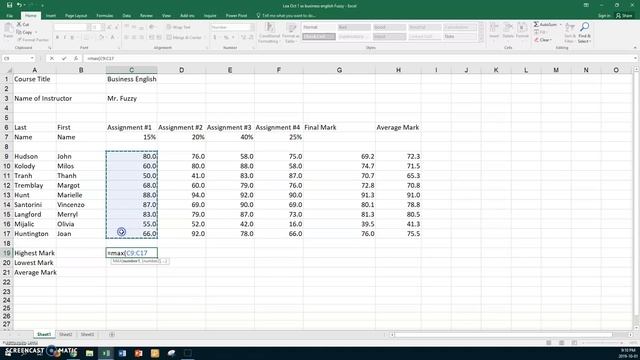Image resolution: width=640 pixels, height=360 pixels.
Task: Open File Explorer from the taskbar
Action: pos(89,353)
